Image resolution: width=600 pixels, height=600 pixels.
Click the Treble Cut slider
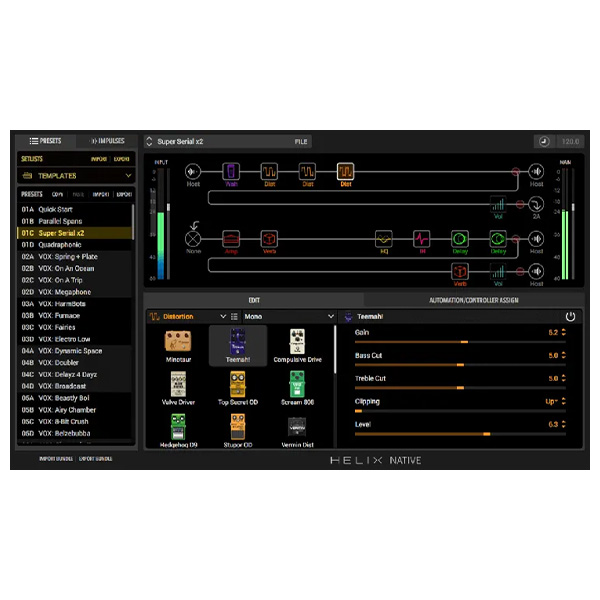460,388
